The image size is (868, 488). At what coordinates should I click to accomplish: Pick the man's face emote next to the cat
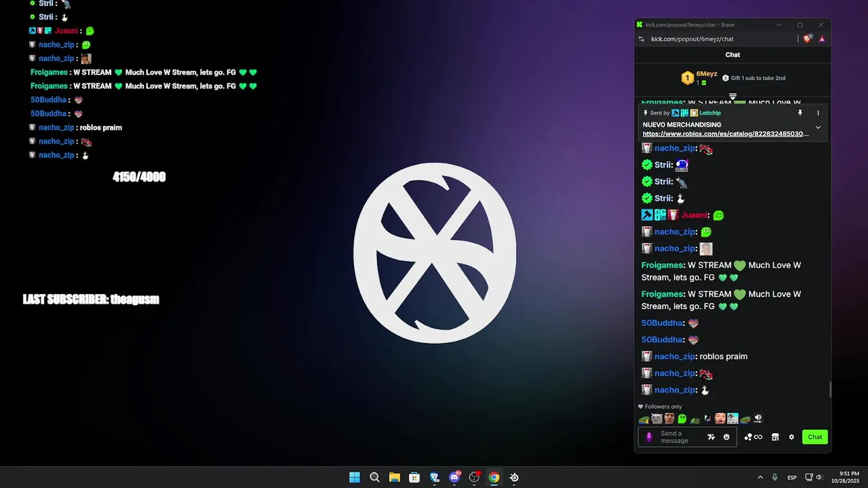669,419
